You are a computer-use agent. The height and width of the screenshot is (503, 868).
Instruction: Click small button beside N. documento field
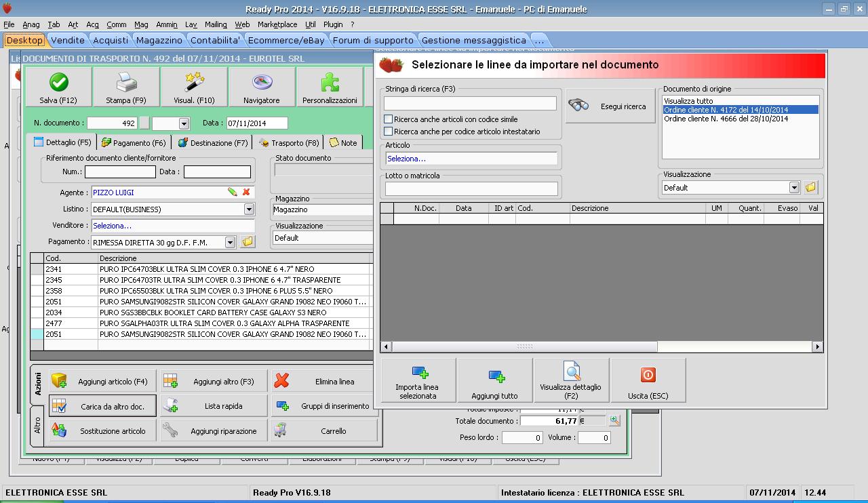pyautogui.click(x=144, y=123)
